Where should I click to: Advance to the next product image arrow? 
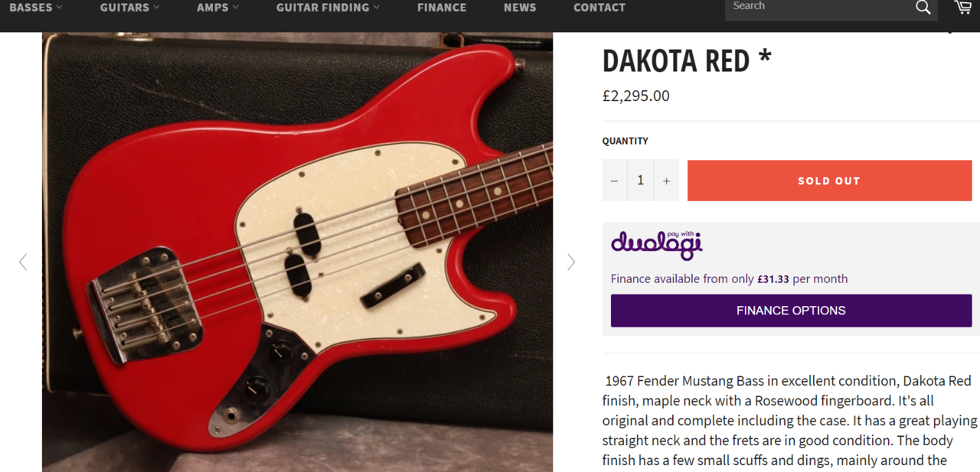(x=571, y=262)
